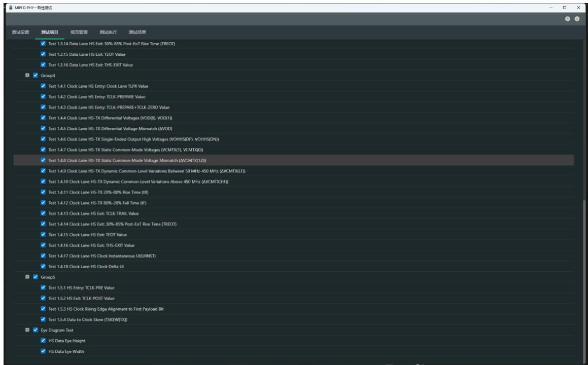Image resolution: width=588 pixels, height=365 pixels.
Task: Uncheck the Group5 checkbox
Action: (x=36, y=277)
